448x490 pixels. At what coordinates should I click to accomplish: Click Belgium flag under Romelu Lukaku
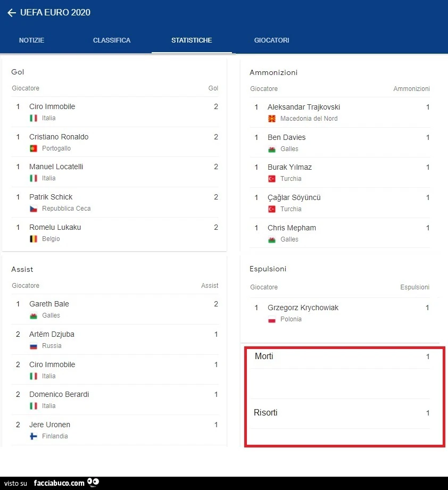pyautogui.click(x=34, y=239)
